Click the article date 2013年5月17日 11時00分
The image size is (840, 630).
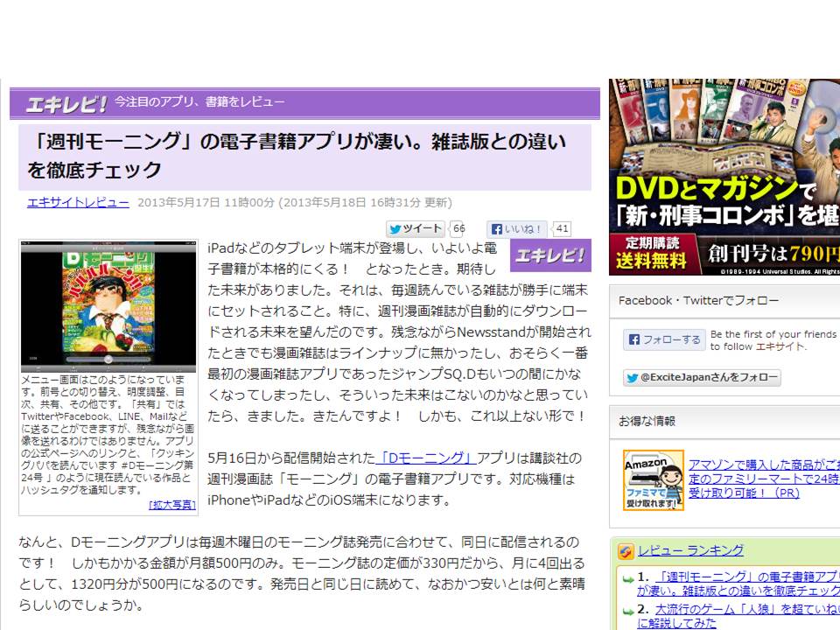pyautogui.click(x=206, y=202)
